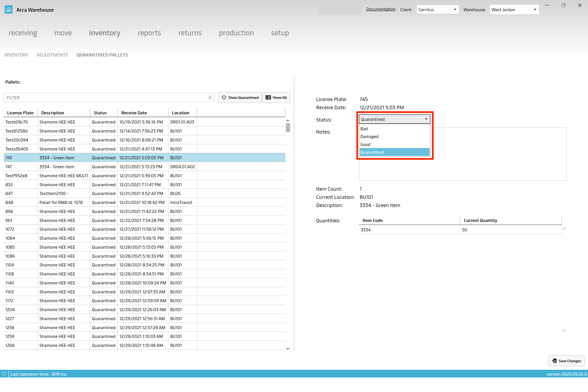Screen dimensions: 588x392
Task: Select pallet row Test81258d
Action: click(145, 131)
